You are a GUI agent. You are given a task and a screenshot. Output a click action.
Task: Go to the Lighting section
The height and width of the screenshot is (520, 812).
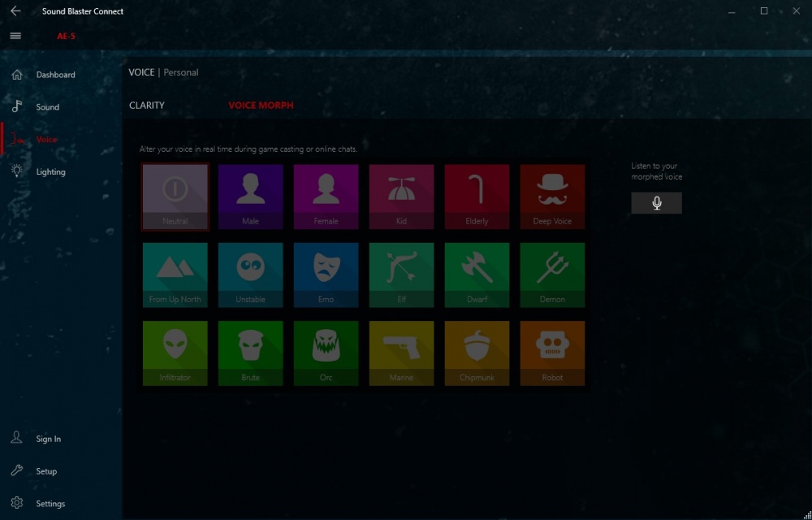pyautogui.click(x=61, y=172)
